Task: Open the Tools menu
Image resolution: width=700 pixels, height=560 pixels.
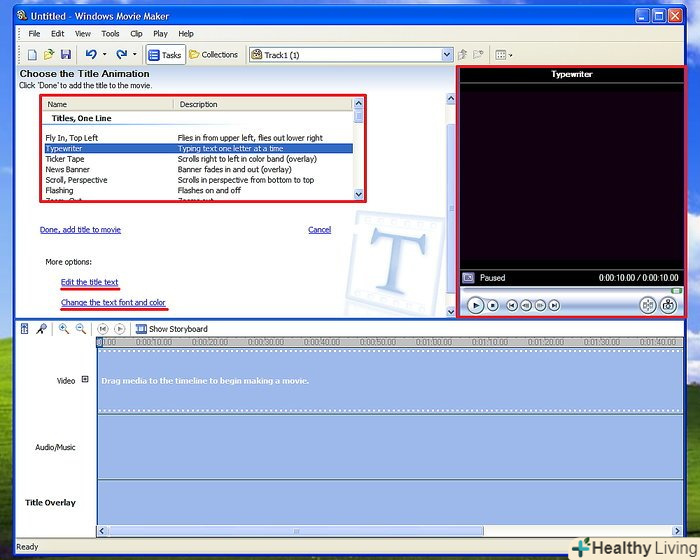Action: point(110,33)
